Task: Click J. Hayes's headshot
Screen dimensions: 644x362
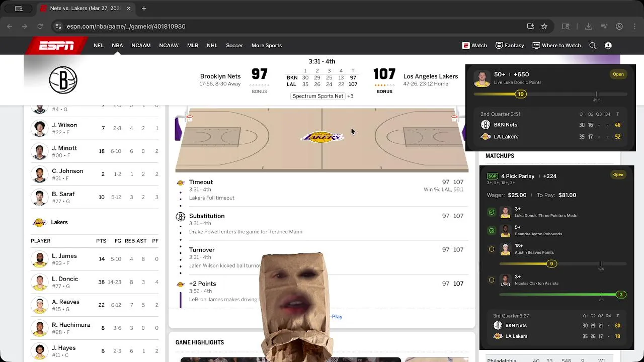Action: 39,351
